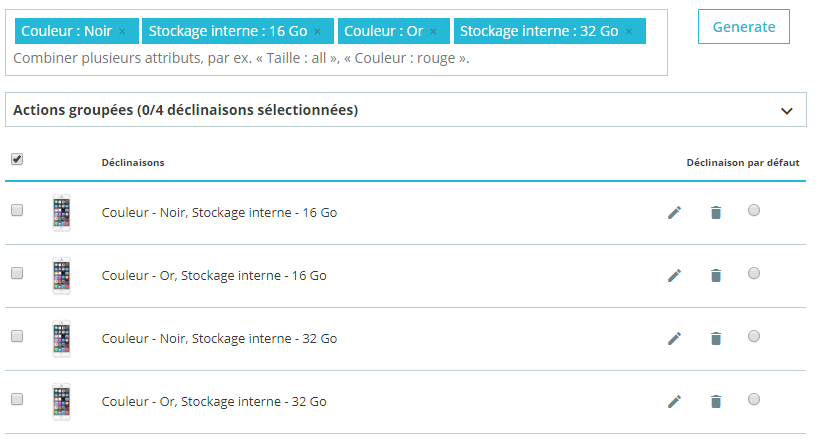Edit the Or 32 Go combination
The height and width of the screenshot is (447, 832).
[674, 401]
